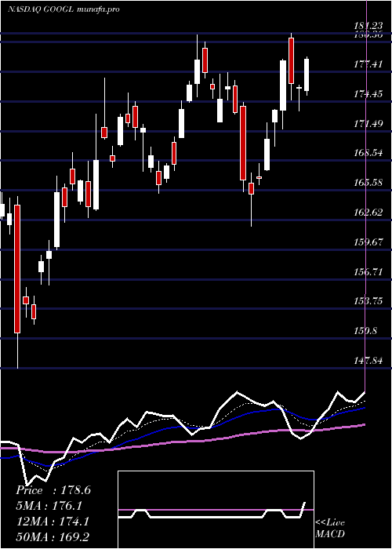
Task: Click the NASDAQ GOOGL munafa.pro title text
Action: click(x=64, y=9)
